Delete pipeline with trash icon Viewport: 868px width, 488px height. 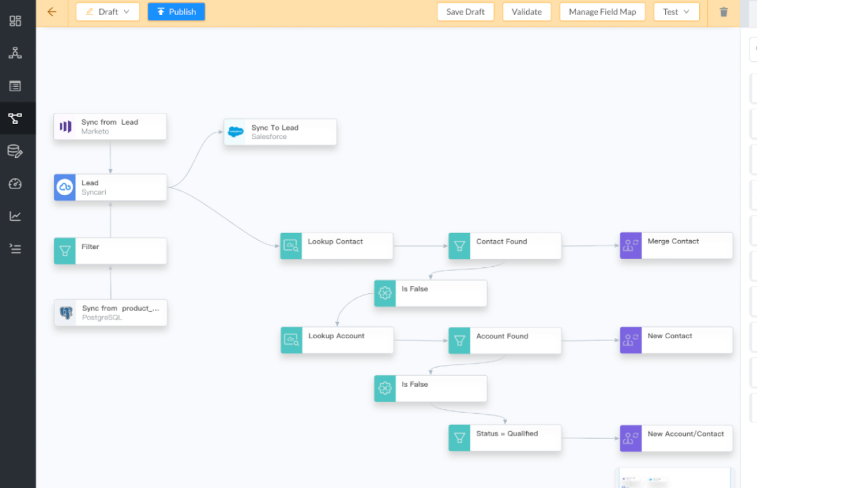point(723,12)
